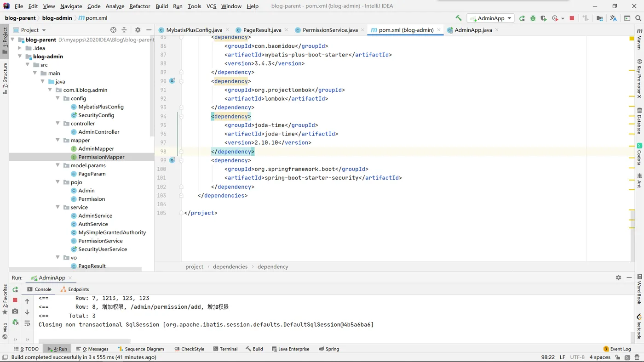Collapse the service package

tap(58, 207)
